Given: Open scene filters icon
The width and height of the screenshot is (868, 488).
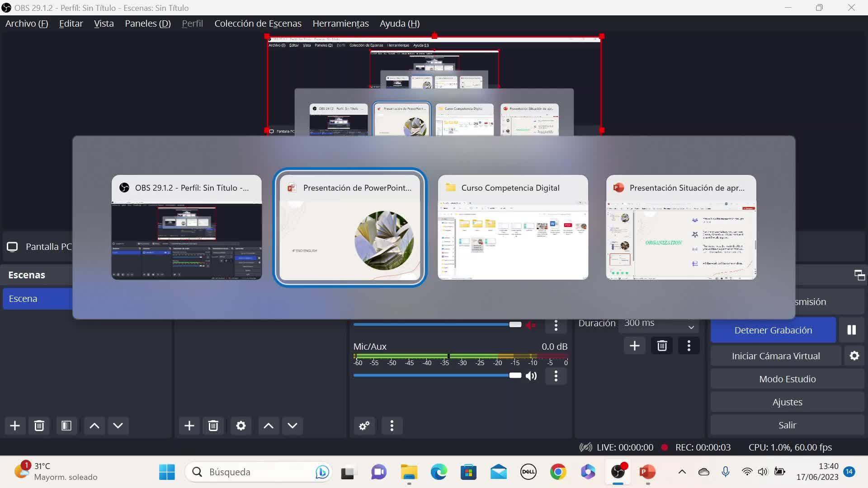Looking at the screenshot, I should (x=66, y=426).
